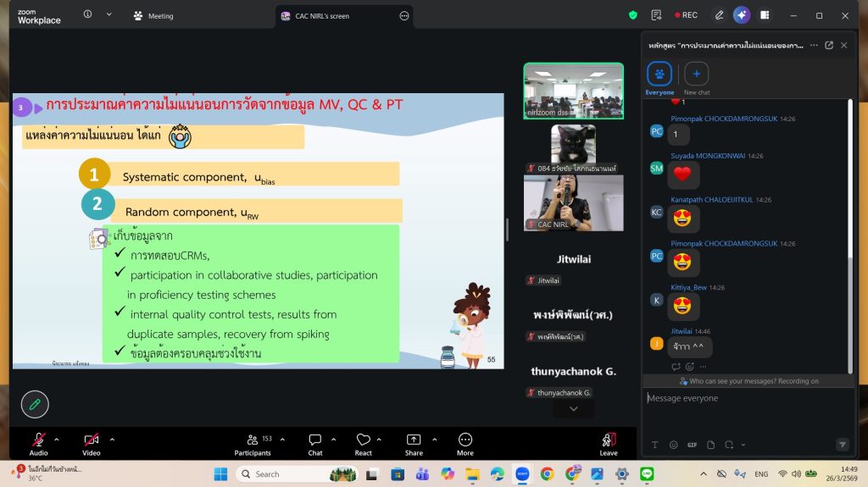Unmute the microphone with the Audio button

[38, 440]
